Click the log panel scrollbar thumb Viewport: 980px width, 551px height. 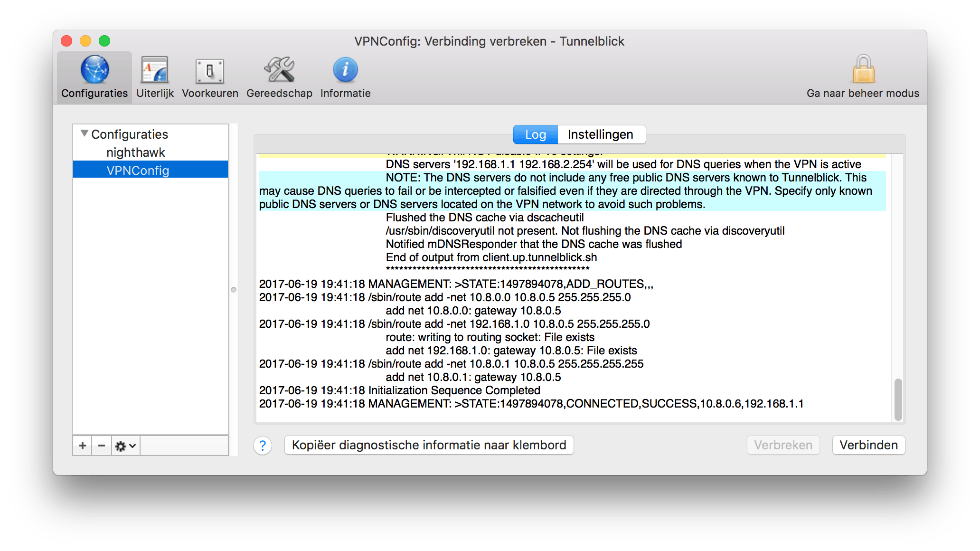(x=899, y=399)
